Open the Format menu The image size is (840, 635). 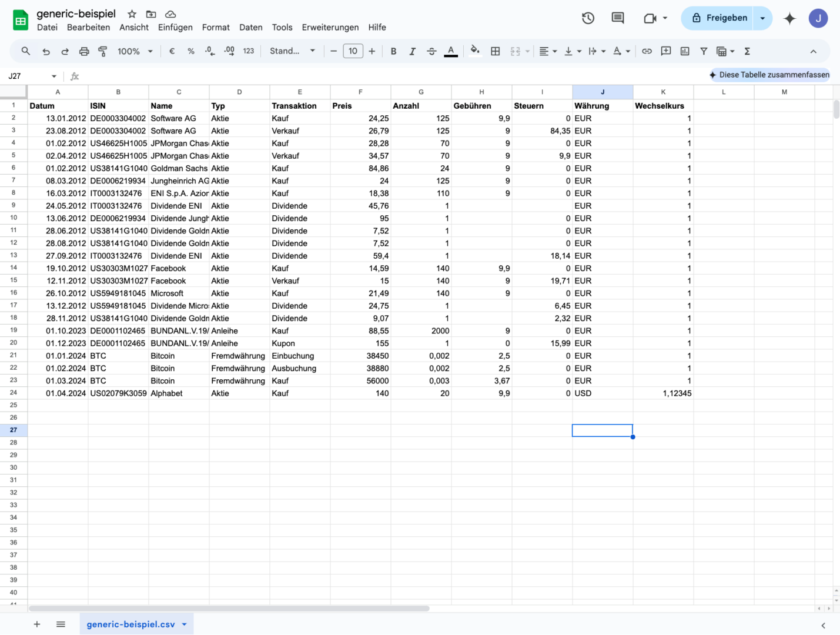(x=216, y=28)
